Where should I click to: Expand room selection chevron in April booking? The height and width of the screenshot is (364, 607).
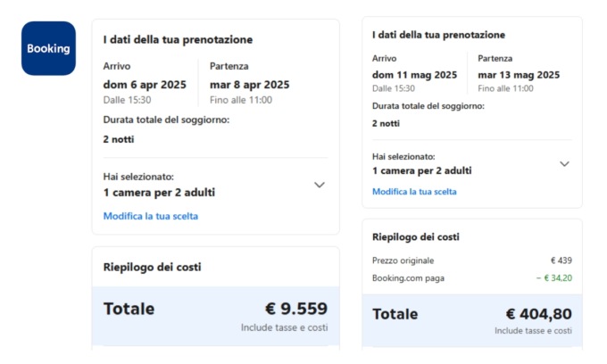click(x=320, y=185)
